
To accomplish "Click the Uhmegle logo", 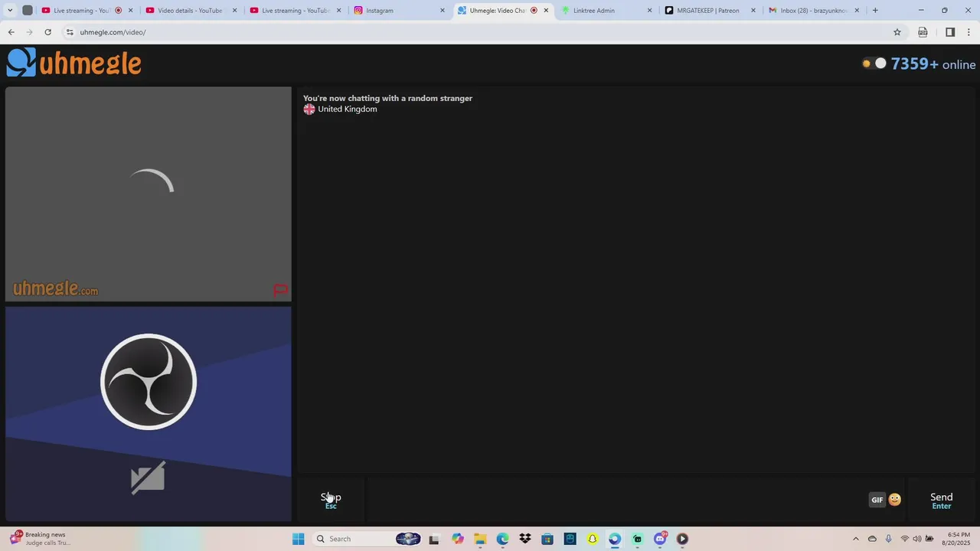I will 74,63.
